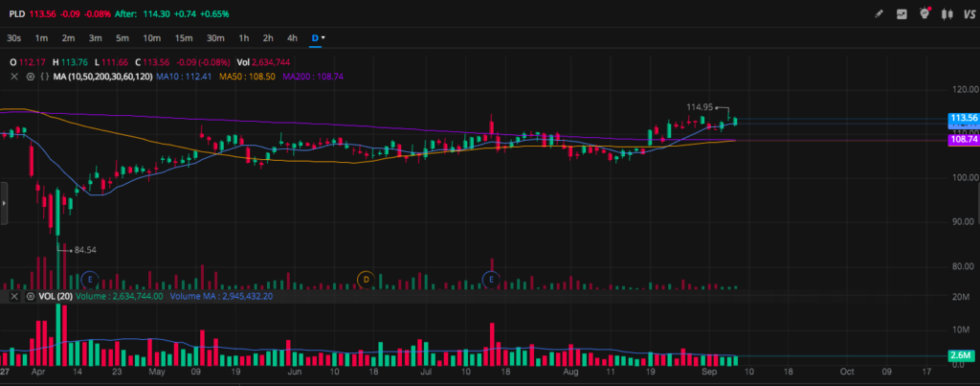Select the 1h timeframe
The height and width of the screenshot is (386, 980).
click(x=244, y=37)
